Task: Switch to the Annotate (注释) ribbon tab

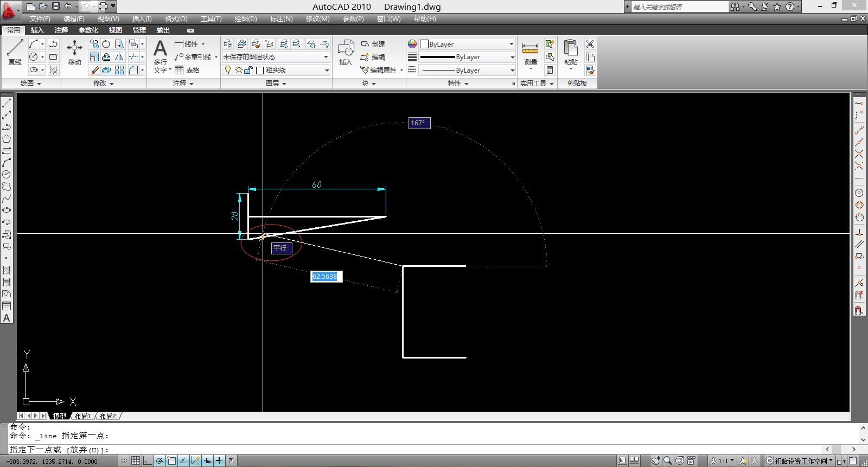Action: coord(61,30)
